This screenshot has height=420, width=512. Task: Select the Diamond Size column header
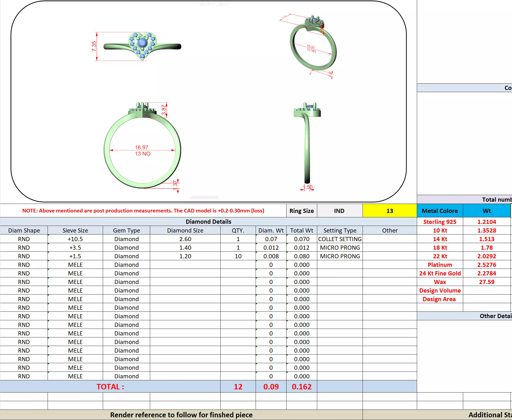(x=185, y=230)
